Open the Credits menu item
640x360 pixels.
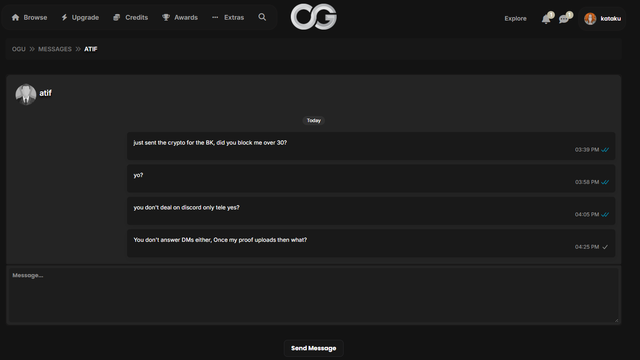131,18
